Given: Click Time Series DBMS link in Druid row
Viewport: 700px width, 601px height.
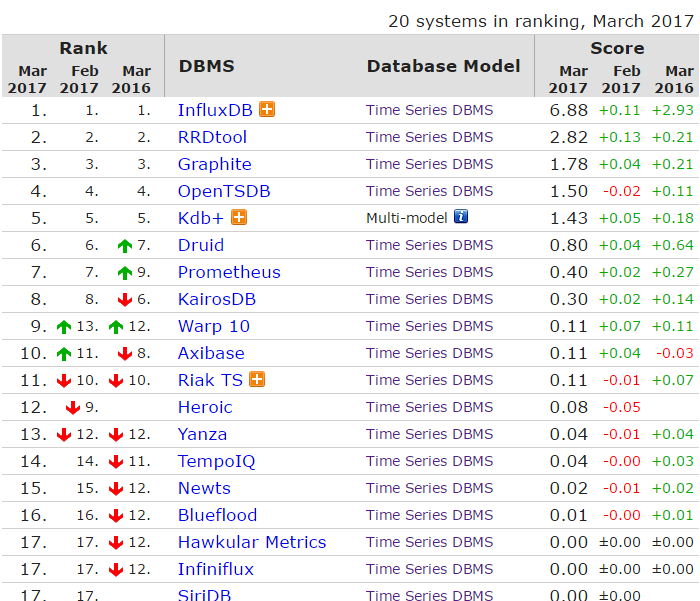Looking at the screenshot, I should coord(429,245).
